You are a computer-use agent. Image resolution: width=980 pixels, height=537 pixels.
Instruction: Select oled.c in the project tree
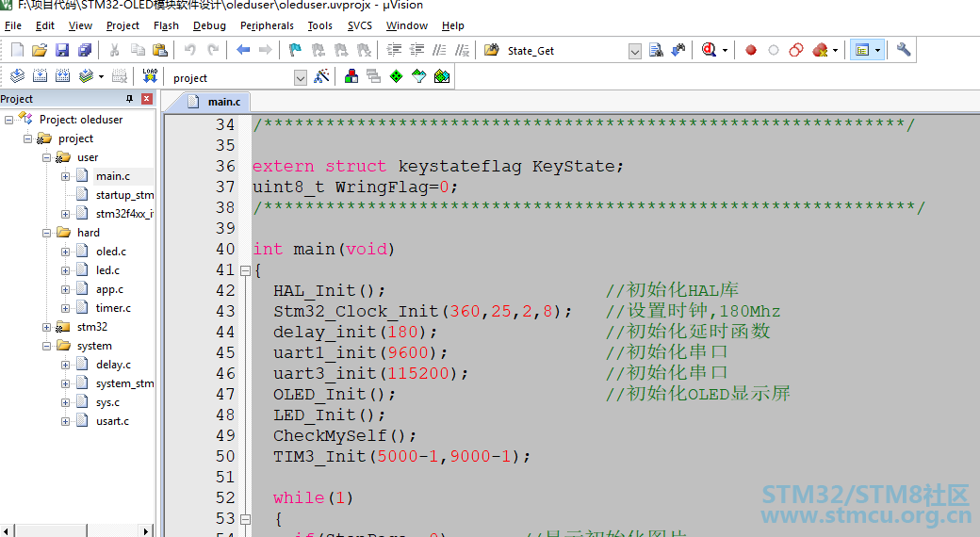click(110, 252)
